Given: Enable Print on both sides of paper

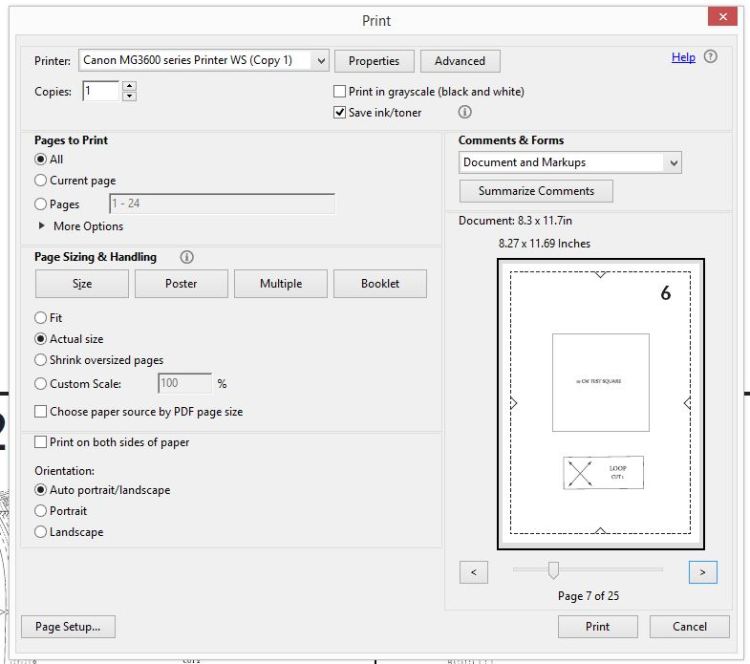Looking at the screenshot, I should point(41,442).
